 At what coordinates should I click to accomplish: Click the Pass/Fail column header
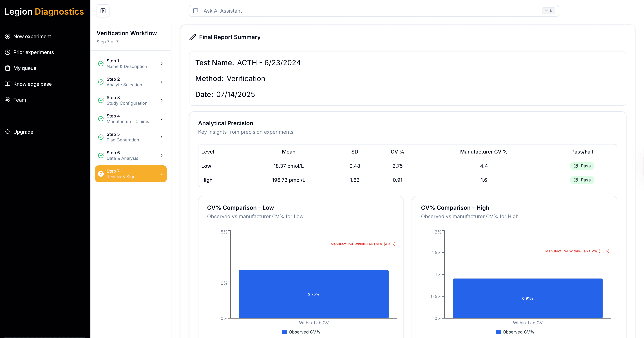coord(582,152)
